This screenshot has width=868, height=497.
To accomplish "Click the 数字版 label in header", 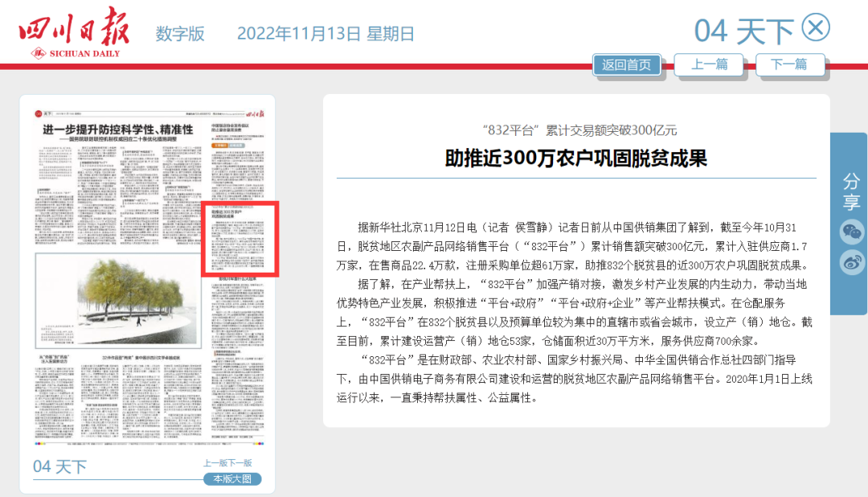I will pos(180,34).
